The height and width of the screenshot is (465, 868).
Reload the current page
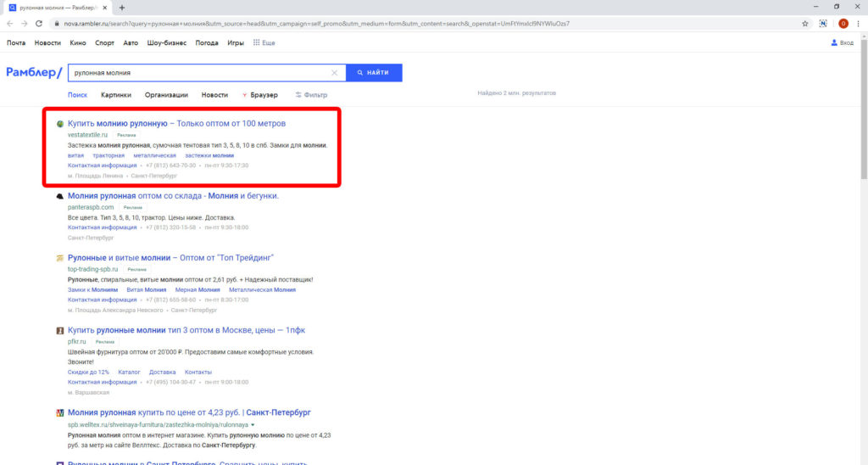click(39, 24)
